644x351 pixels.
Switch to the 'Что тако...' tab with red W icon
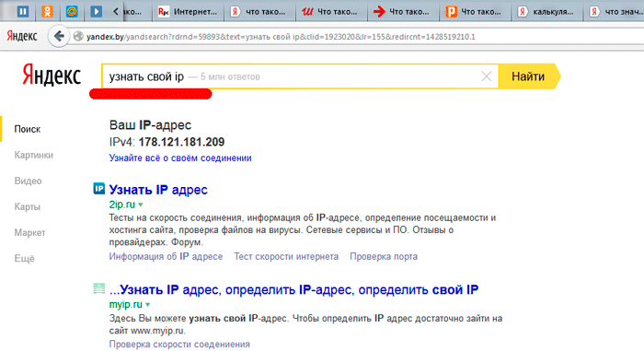pyautogui.click(x=331, y=12)
